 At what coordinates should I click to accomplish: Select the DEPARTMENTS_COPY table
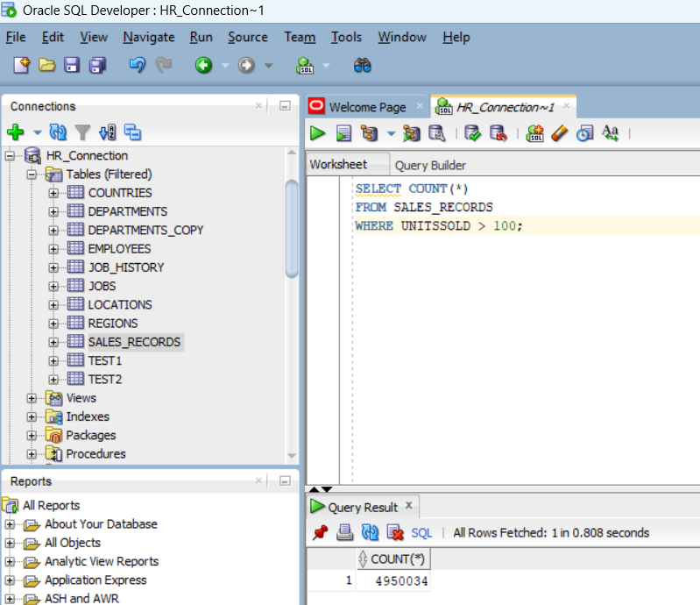[145, 230]
